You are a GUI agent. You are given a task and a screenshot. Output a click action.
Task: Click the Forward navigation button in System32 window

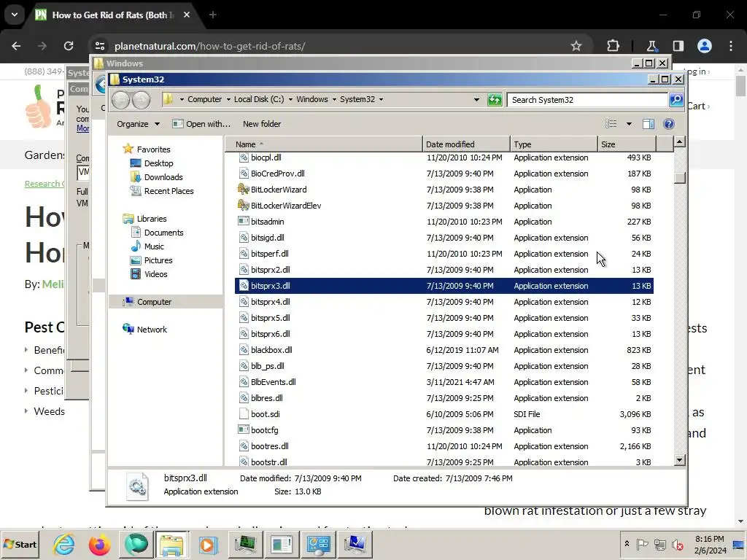(x=141, y=99)
